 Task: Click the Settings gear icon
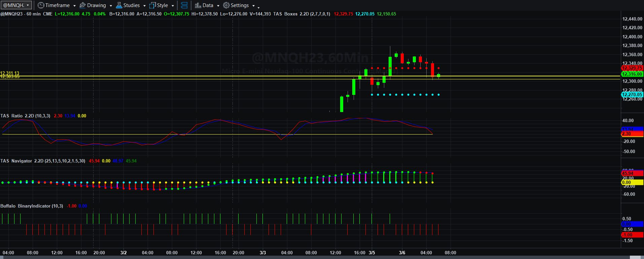pyautogui.click(x=226, y=5)
